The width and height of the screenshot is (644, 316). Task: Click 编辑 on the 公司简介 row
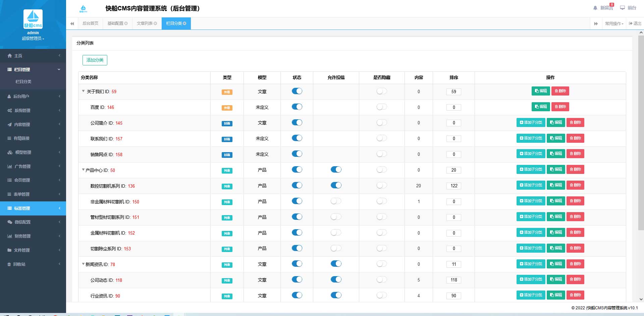coord(555,122)
